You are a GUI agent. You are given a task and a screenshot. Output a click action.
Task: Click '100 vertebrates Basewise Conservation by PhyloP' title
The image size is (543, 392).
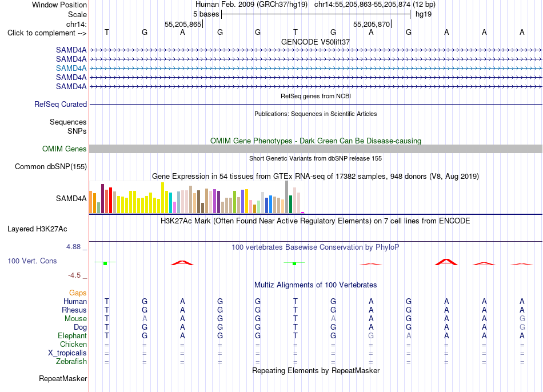coord(316,247)
